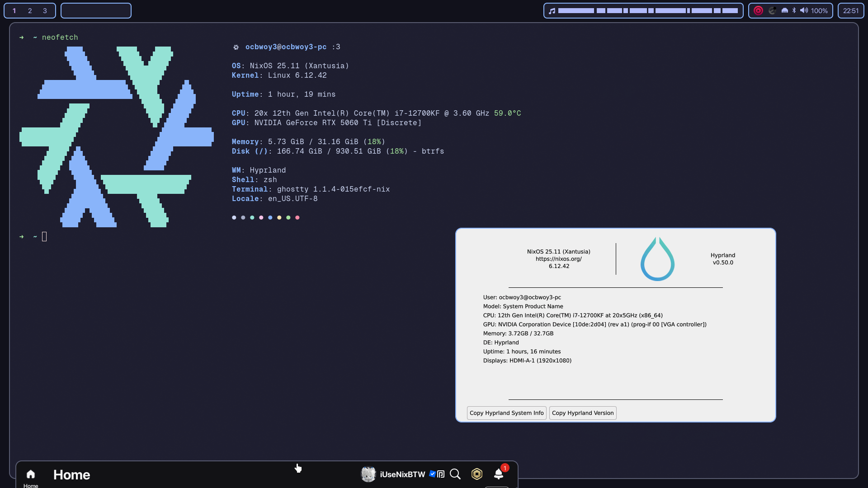Switch to workspace 2
Screen dimensions: 868x488
coord(30,11)
